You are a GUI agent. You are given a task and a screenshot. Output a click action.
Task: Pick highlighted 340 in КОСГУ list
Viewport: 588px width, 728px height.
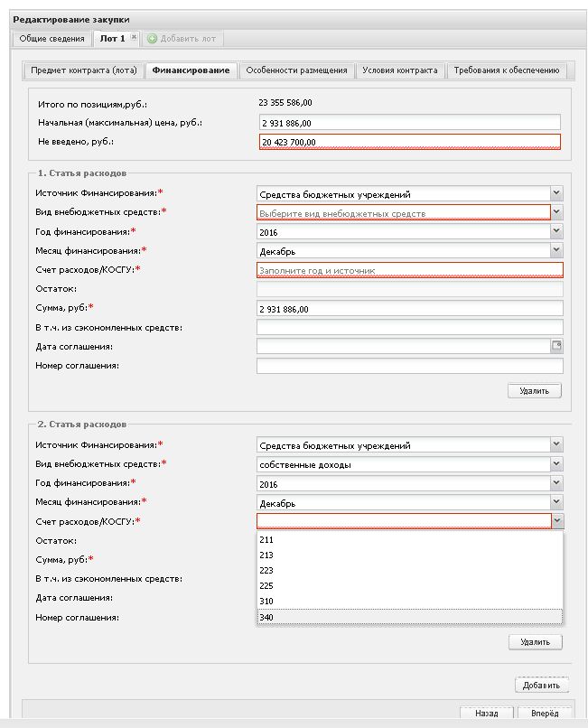409,617
